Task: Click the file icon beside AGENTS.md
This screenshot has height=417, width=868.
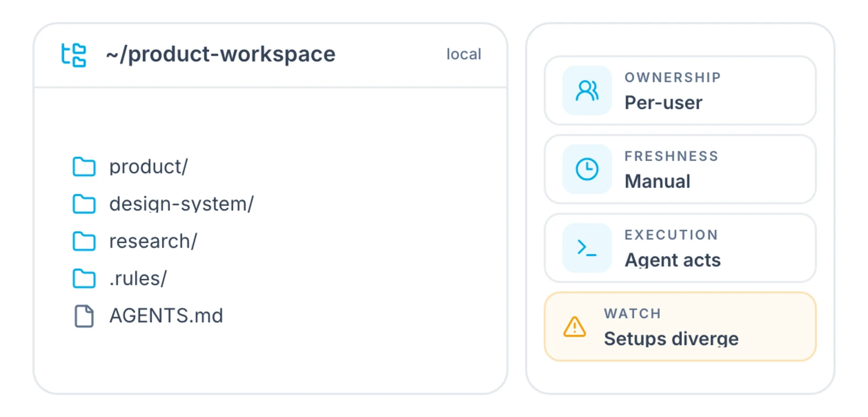Action: pyautogui.click(x=84, y=316)
